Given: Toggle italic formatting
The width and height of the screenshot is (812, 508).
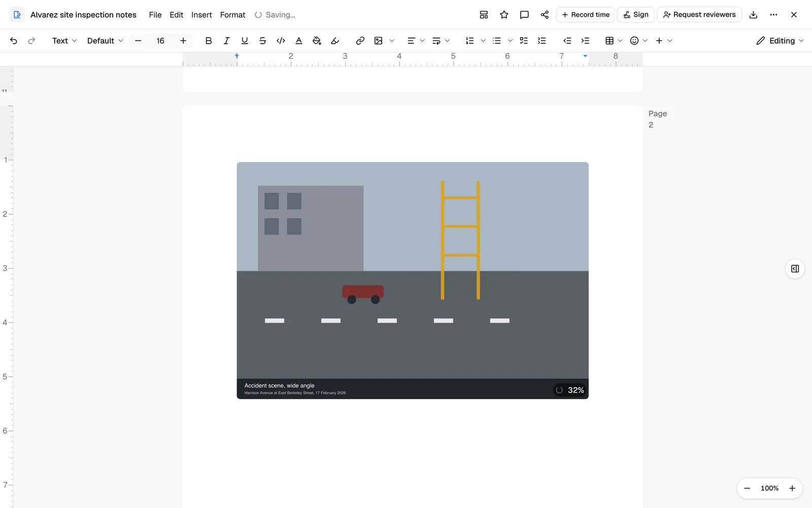Looking at the screenshot, I should point(226,41).
